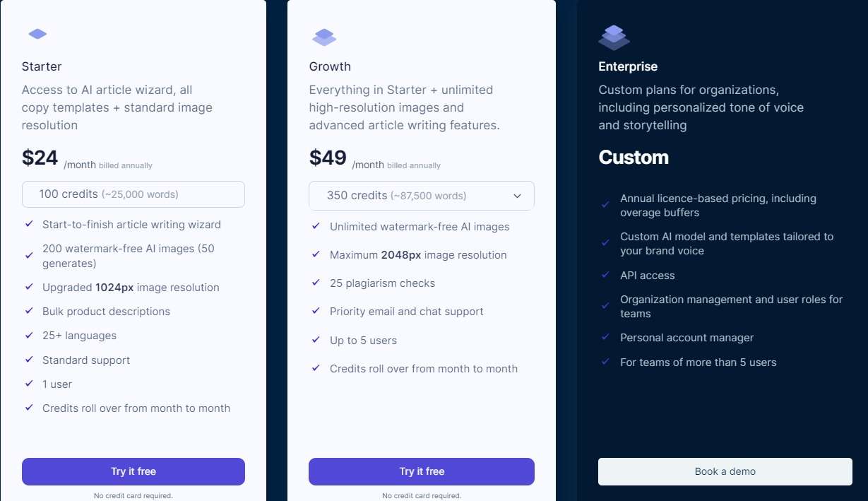The width and height of the screenshot is (868, 501).
Task: Click Try it free under Growth plan
Action: (x=422, y=471)
